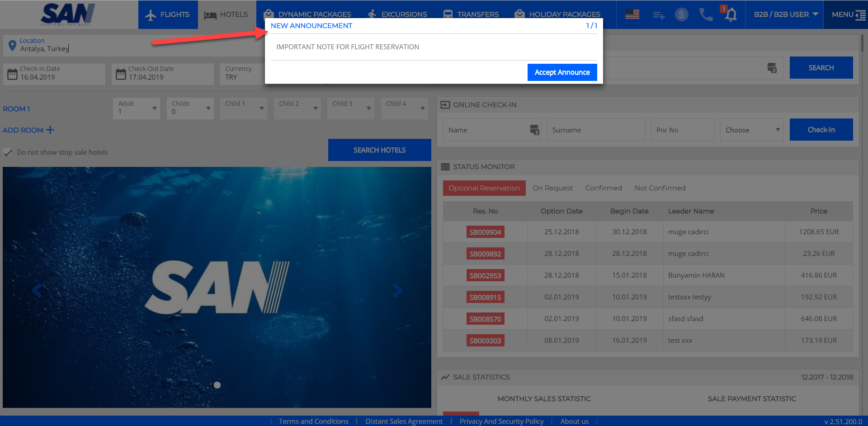Click SEARCH HOTELS button

[379, 150]
